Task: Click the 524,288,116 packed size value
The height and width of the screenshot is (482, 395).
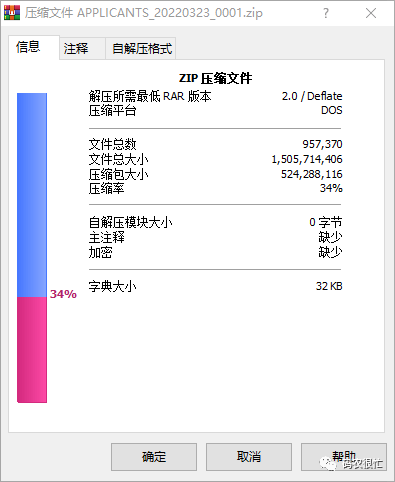Action: point(312,174)
